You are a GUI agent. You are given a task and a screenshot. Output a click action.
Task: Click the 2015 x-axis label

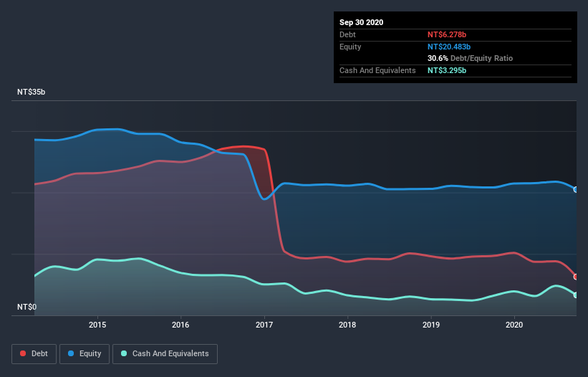(x=97, y=325)
